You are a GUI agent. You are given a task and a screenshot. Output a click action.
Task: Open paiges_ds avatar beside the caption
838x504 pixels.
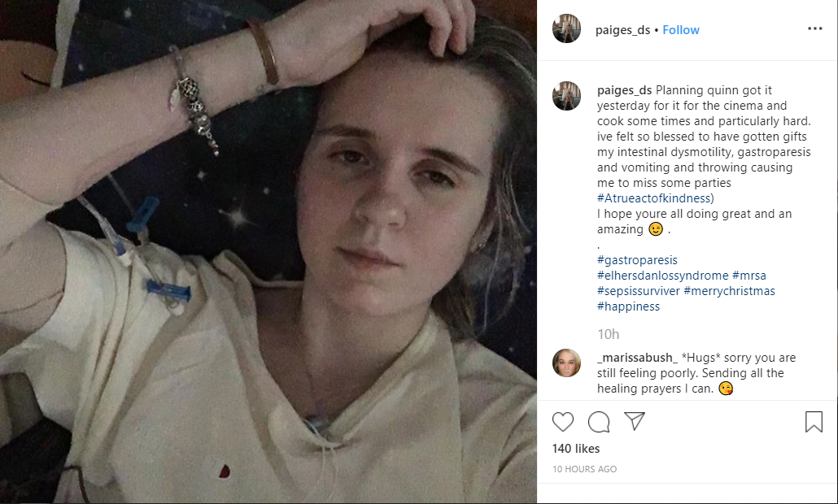point(566,96)
